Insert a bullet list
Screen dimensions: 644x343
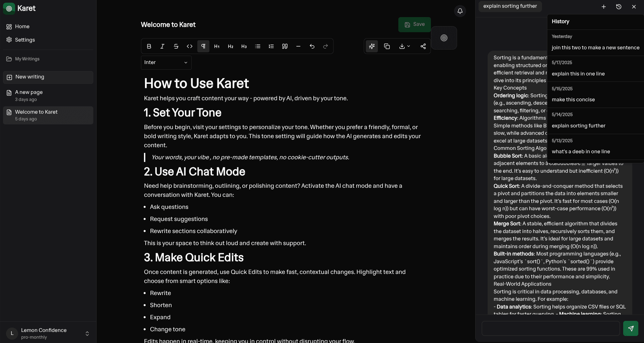point(258,46)
